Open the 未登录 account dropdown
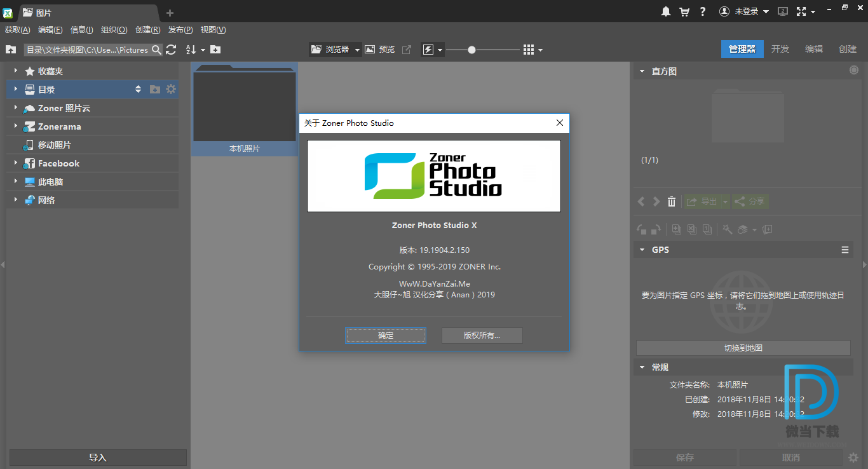Image resolution: width=868 pixels, height=469 pixels. click(x=744, y=11)
